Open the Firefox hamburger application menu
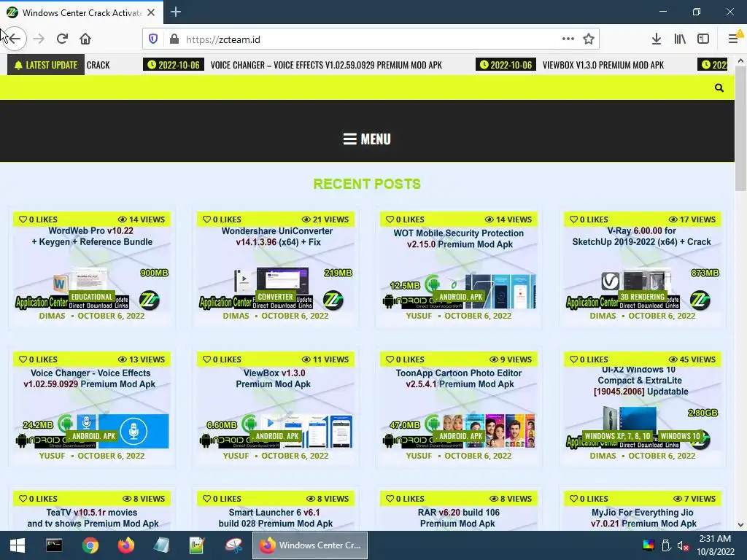This screenshot has height=560, width=747. pyautogui.click(x=734, y=39)
